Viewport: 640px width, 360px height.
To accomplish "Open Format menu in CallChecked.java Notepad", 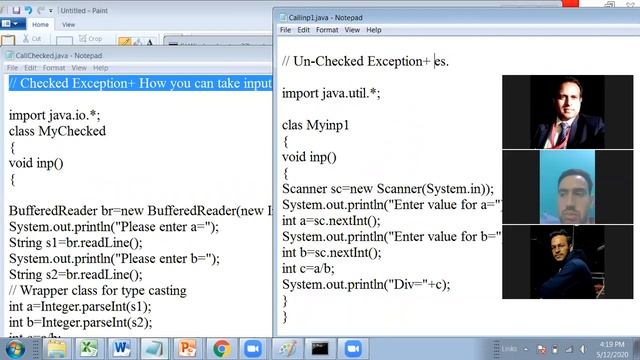I will pos(54,68).
